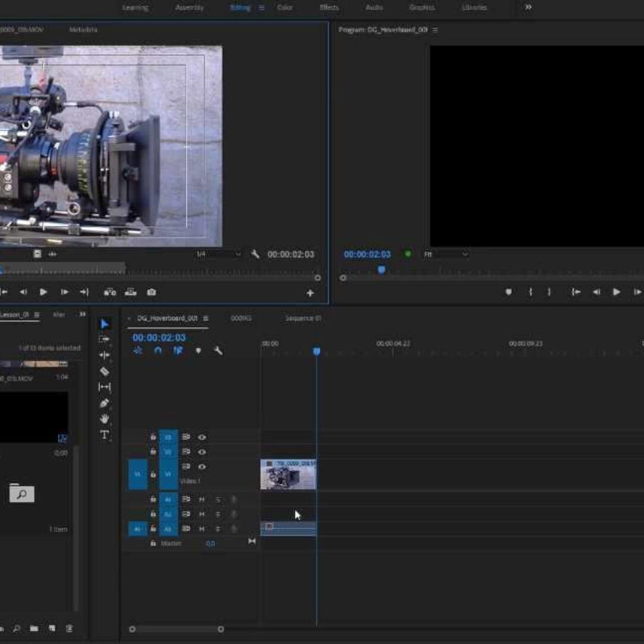Open the 1/4 playback resolution dropdown

click(x=218, y=255)
